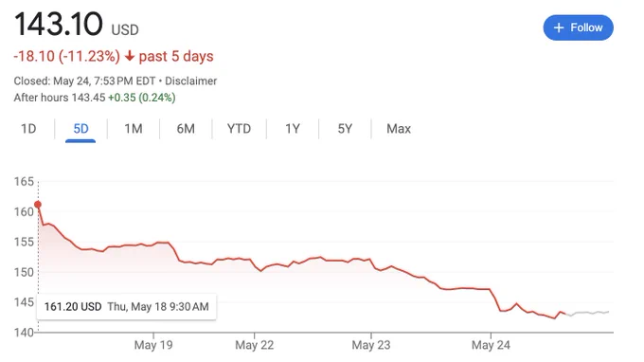Switch chart to the 1M range
Screen dimensions: 644x362
point(134,129)
